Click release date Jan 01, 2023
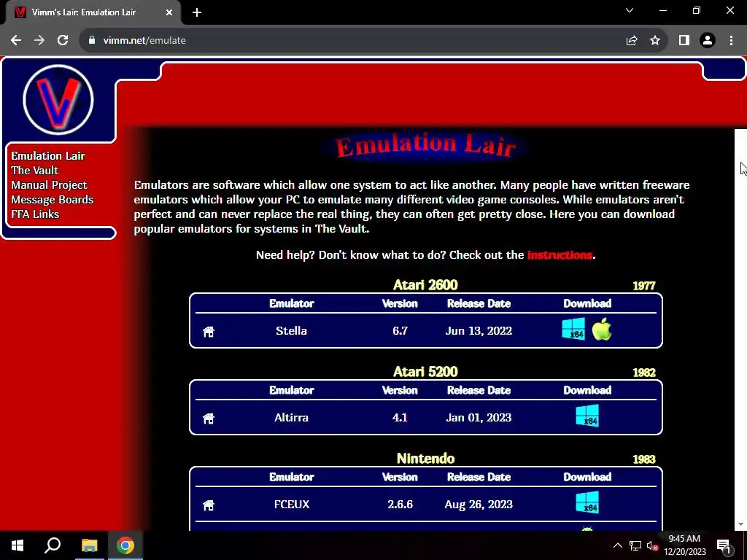Image resolution: width=747 pixels, height=560 pixels. 479,417
